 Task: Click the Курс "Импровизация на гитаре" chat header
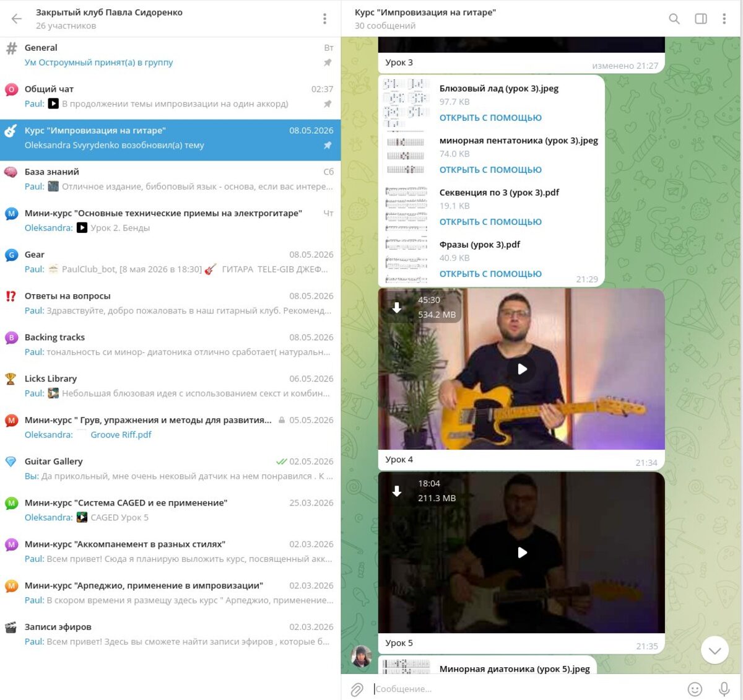point(425,19)
